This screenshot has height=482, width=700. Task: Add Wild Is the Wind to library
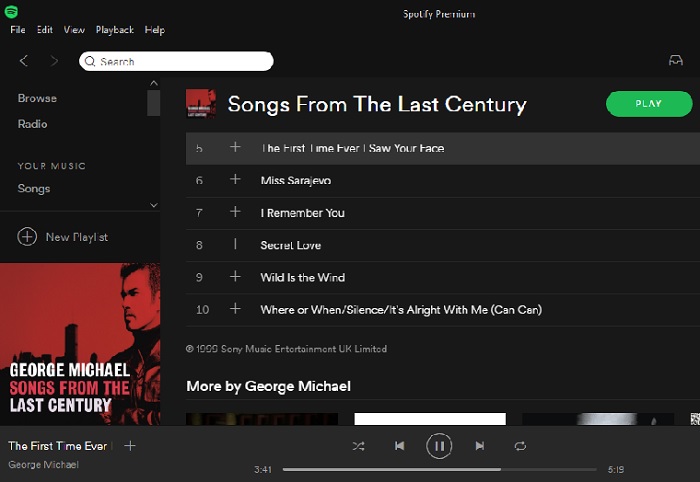coord(235,277)
